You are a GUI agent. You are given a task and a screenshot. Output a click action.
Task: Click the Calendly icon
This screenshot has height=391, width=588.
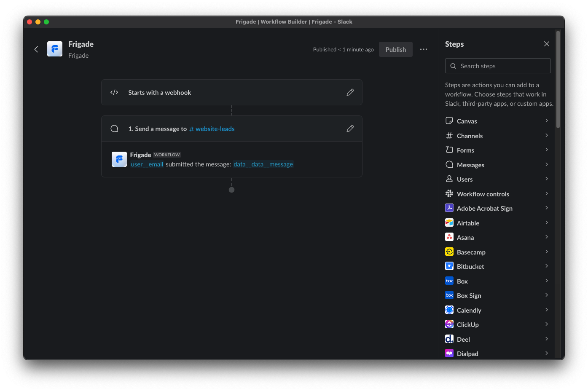click(x=449, y=310)
